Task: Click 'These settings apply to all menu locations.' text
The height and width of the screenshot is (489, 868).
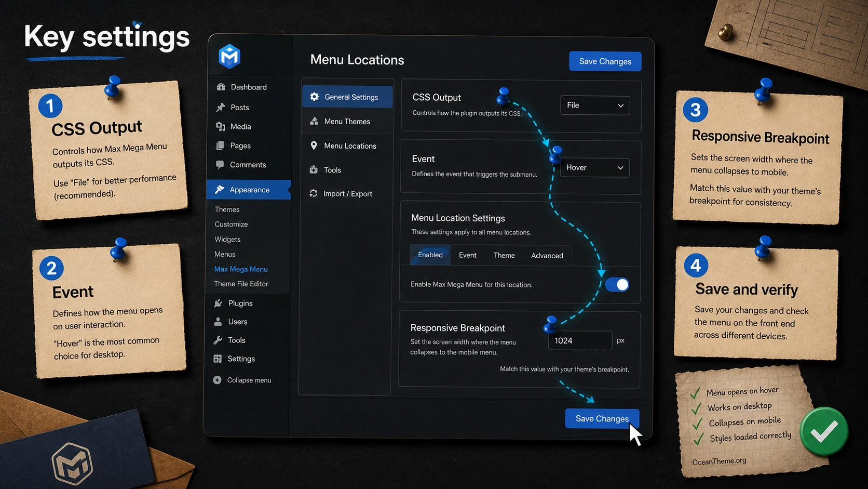Action: point(471,232)
